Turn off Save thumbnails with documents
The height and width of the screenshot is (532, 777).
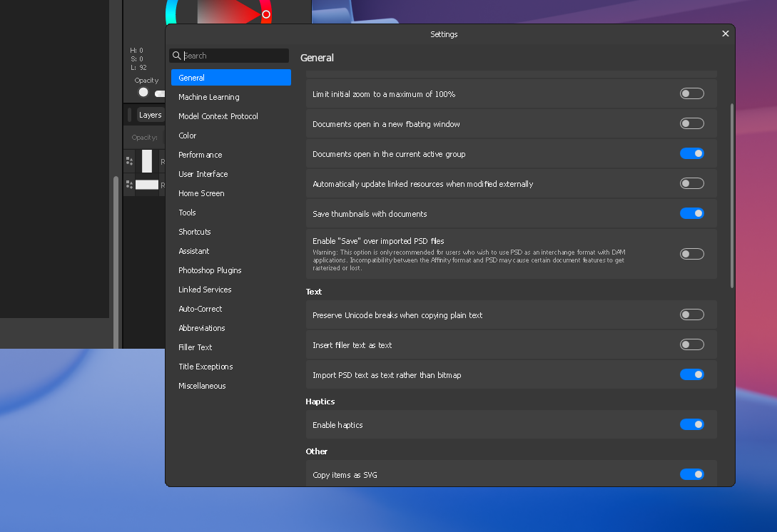pyautogui.click(x=692, y=213)
